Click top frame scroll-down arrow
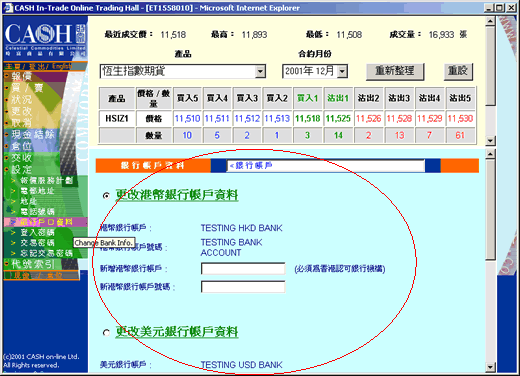The height and width of the screenshot is (376, 520). tap(490, 141)
